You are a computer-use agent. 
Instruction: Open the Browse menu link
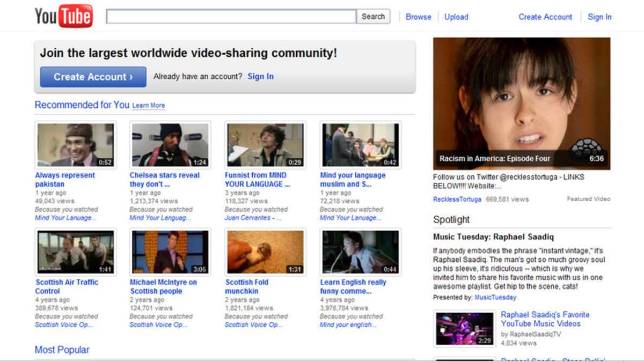[x=418, y=17]
